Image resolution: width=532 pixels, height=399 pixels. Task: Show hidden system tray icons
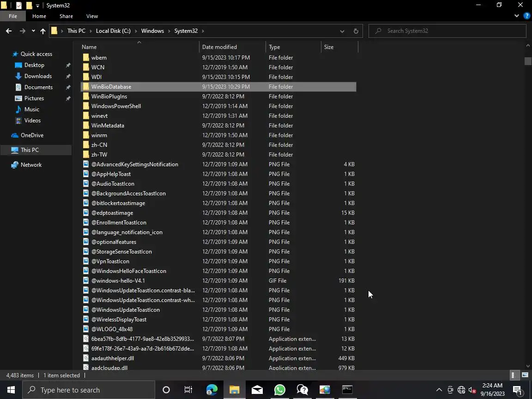click(x=439, y=390)
